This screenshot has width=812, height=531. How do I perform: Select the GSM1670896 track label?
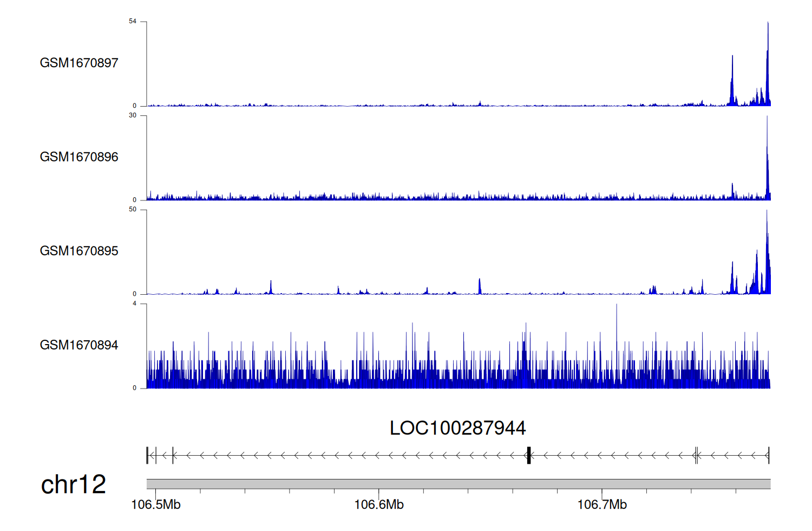tap(79, 157)
